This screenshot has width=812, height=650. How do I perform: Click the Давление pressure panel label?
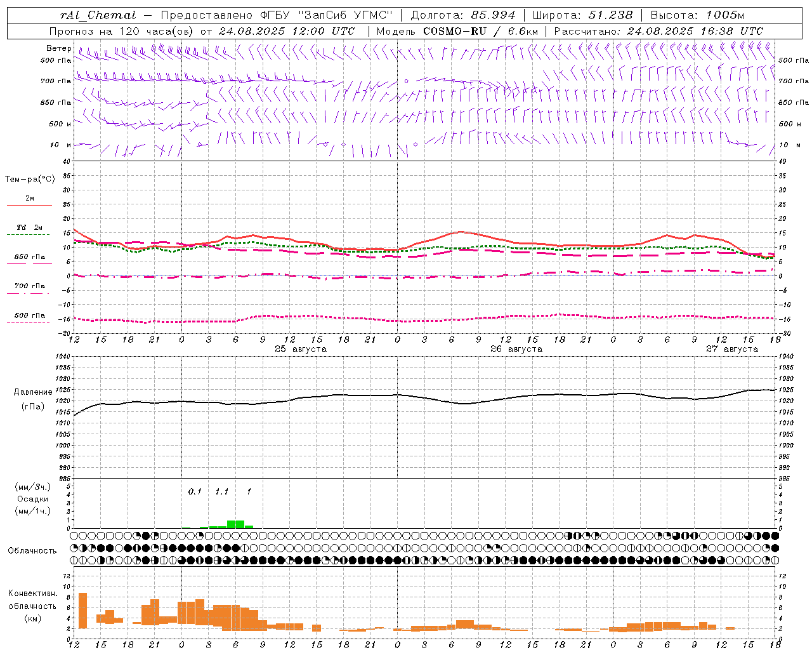pyautogui.click(x=33, y=392)
